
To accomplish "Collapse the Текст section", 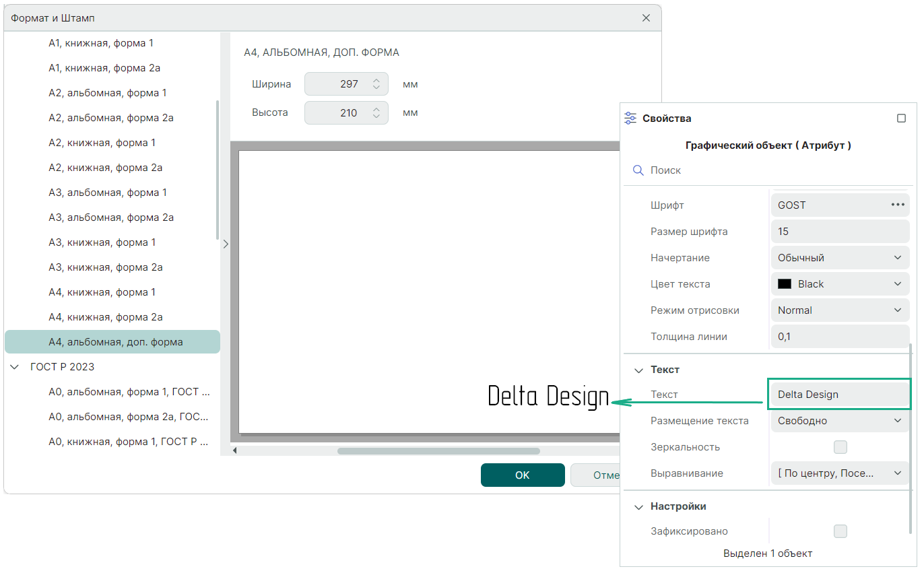I will [638, 370].
